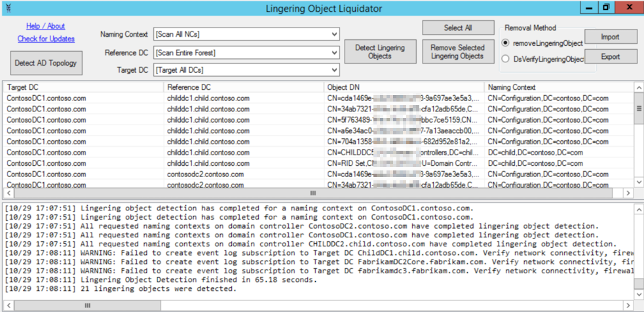
Task: Click results list scroll down arrow
Action: pyautogui.click(x=638, y=182)
